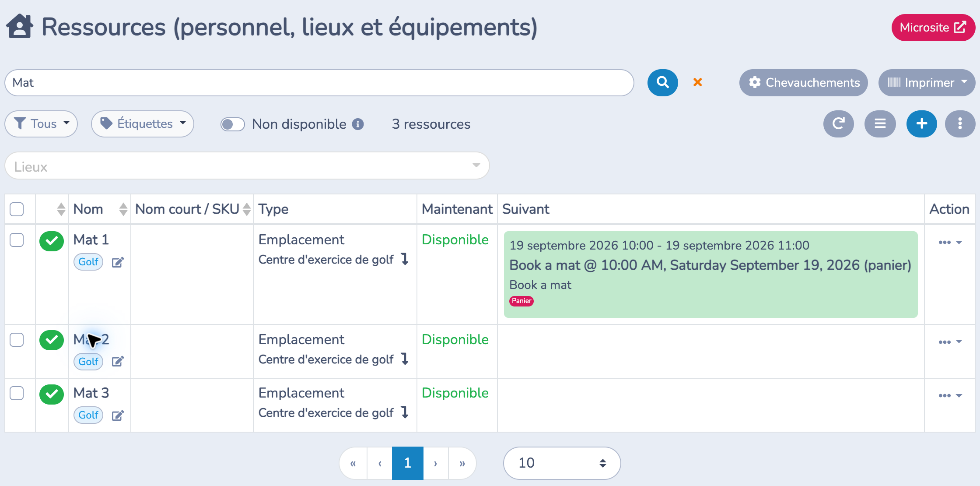Clear the search with the orange X
This screenshot has height=486, width=980.
click(698, 82)
